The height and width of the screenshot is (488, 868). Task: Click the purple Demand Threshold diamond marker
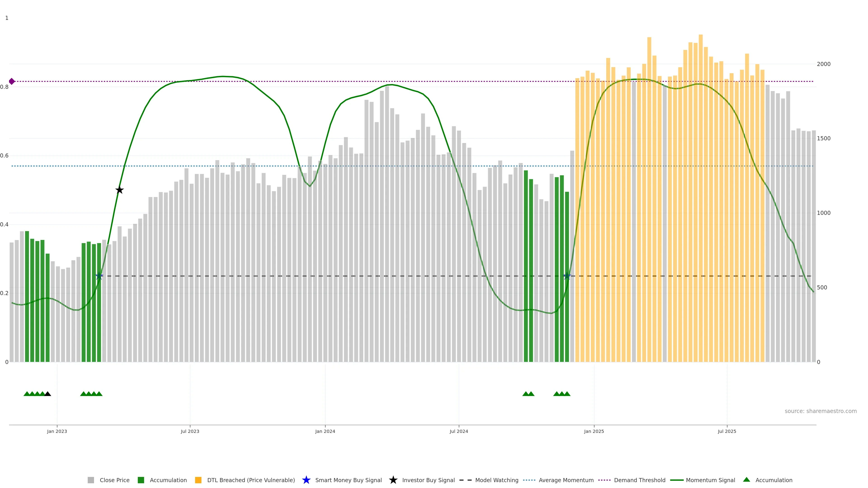coord(12,81)
